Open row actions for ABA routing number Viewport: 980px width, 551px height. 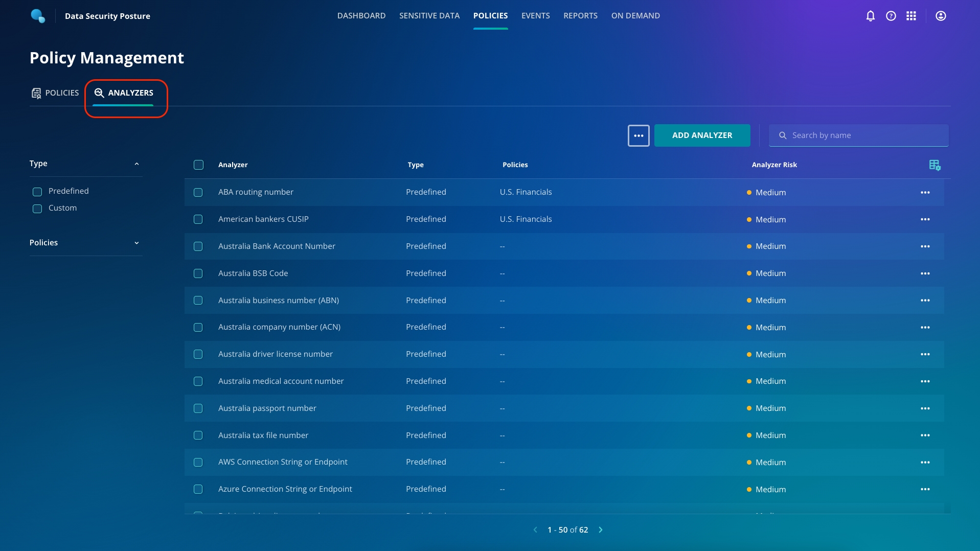tap(925, 193)
